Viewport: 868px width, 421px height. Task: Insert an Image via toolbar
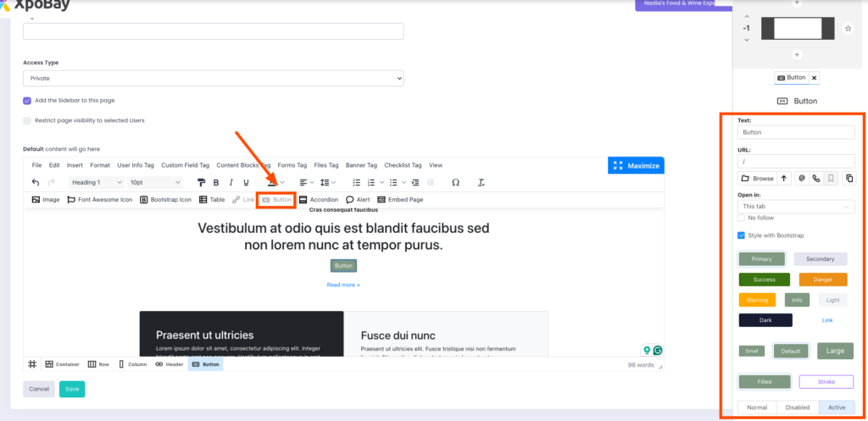[46, 200]
